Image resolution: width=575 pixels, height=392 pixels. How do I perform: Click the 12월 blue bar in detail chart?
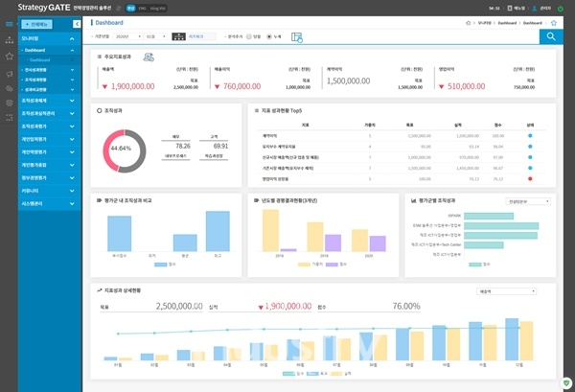click(512, 339)
